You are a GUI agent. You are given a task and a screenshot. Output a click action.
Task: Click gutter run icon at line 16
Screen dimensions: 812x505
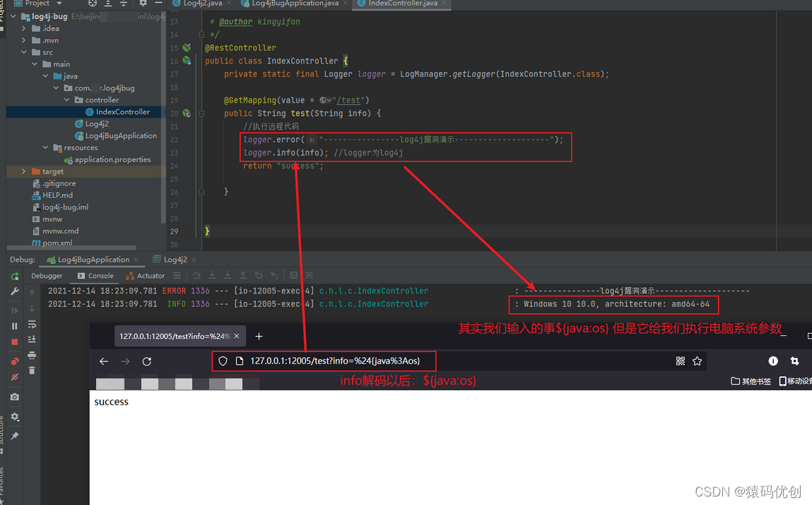(187, 62)
